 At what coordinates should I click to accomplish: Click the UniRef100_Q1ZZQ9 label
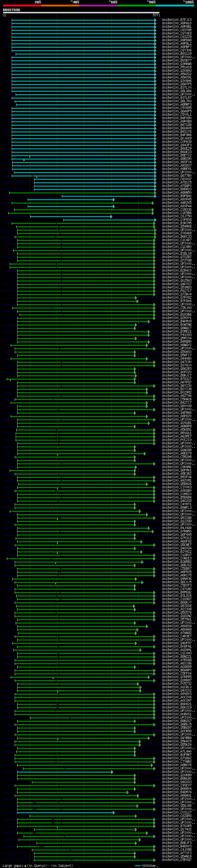pos(176,521)
